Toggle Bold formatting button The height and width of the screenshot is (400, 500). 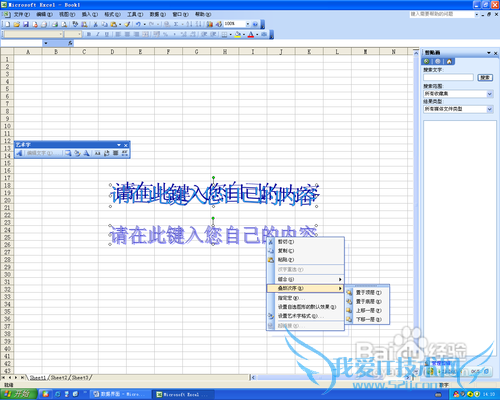pos(89,34)
